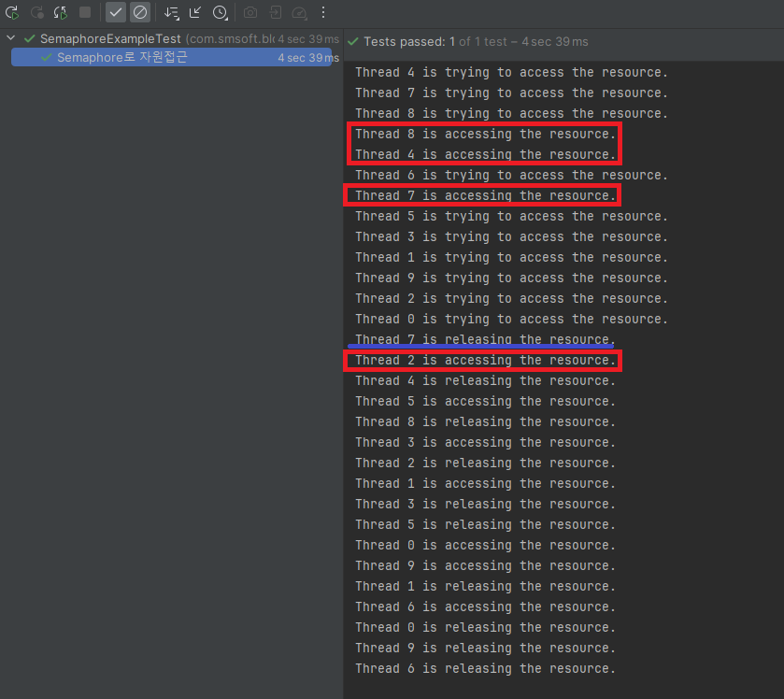Click the sort tests icon
784x699 pixels.
click(x=172, y=12)
